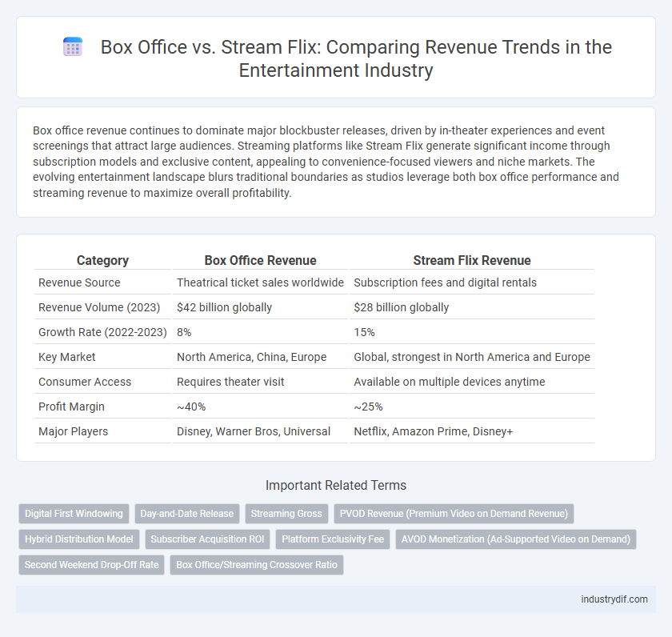This screenshot has width=672, height=637.
Task: Click the 'North America, China, Europe' cell
Action: click(x=260, y=357)
